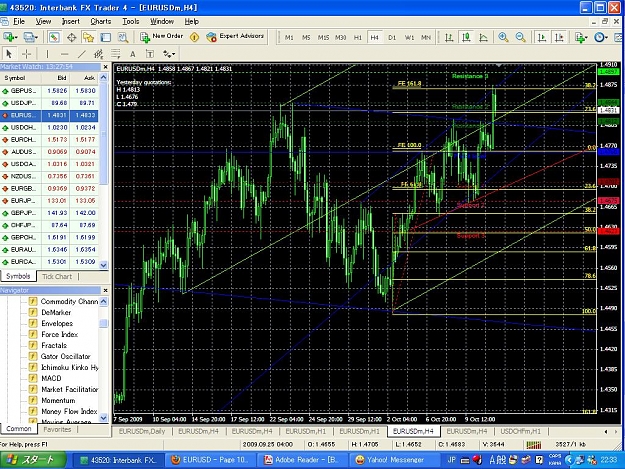625x469 pixels.
Task: Switch to the EURUSDm,Daily chart tab
Action: point(142,431)
